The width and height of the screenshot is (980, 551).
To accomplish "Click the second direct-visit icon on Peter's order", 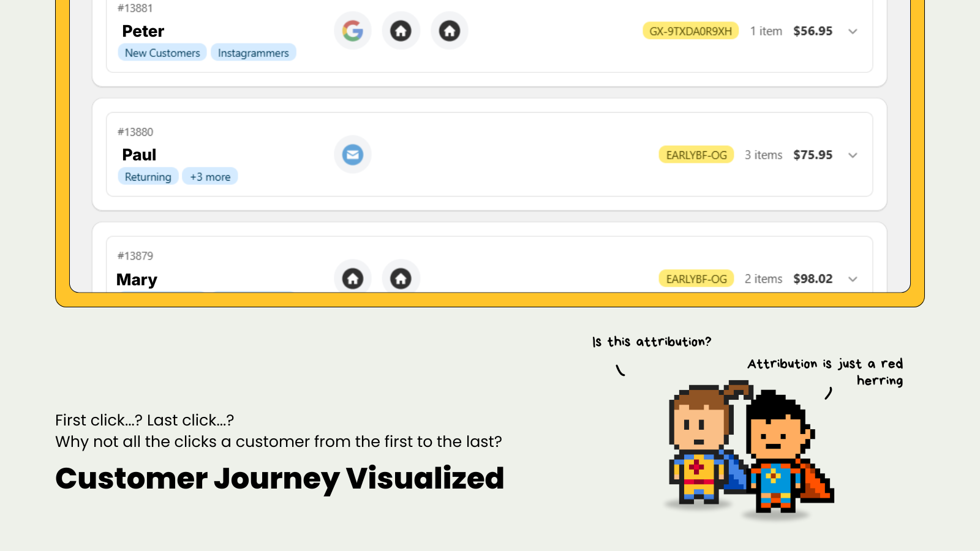I will [x=449, y=31].
